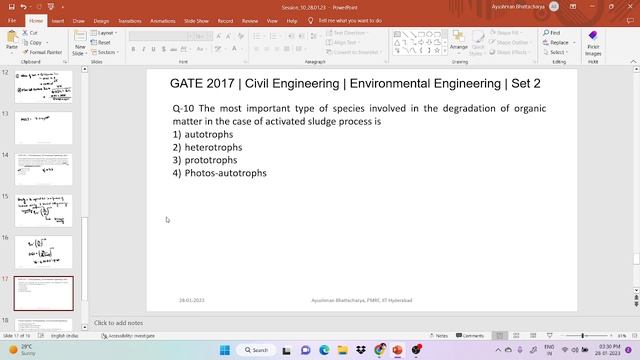Open File Explorer from taskbar

(x=342, y=350)
